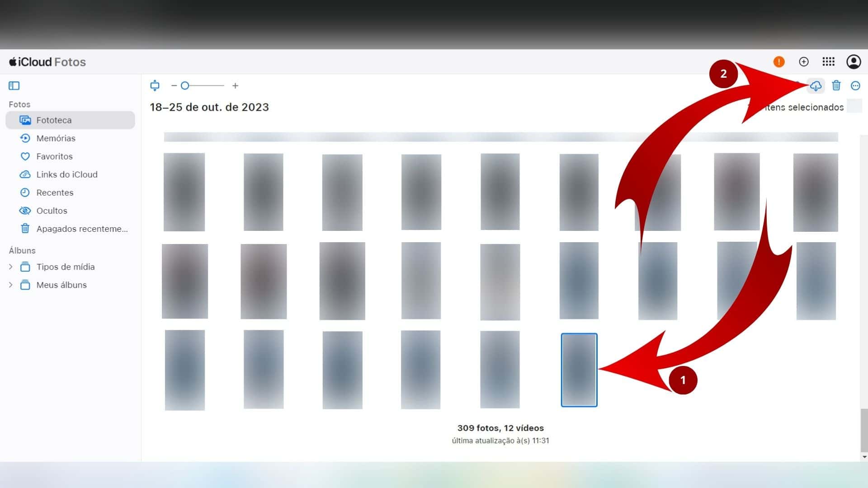The height and width of the screenshot is (488, 868).
Task: Click the zoom out minus button
Action: point(174,85)
